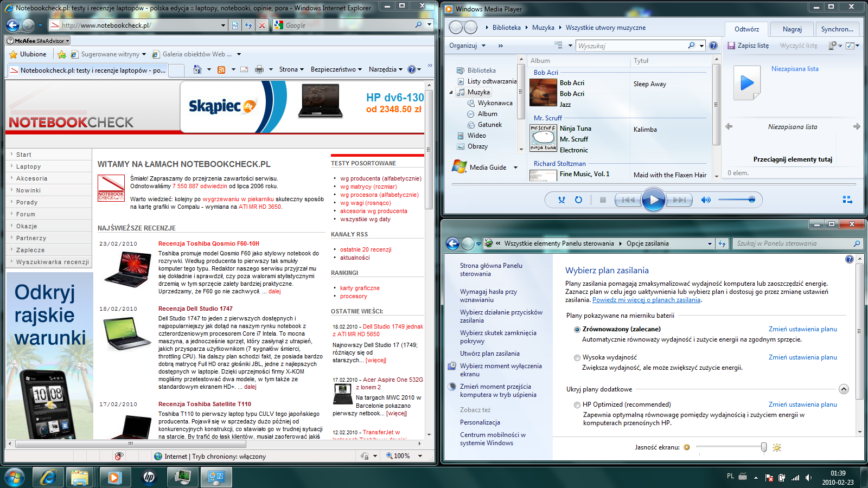Image resolution: width=868 pixels, height=488 pixels.
Task: Click add to favorites bar icon
Action: tap(62, 54)
